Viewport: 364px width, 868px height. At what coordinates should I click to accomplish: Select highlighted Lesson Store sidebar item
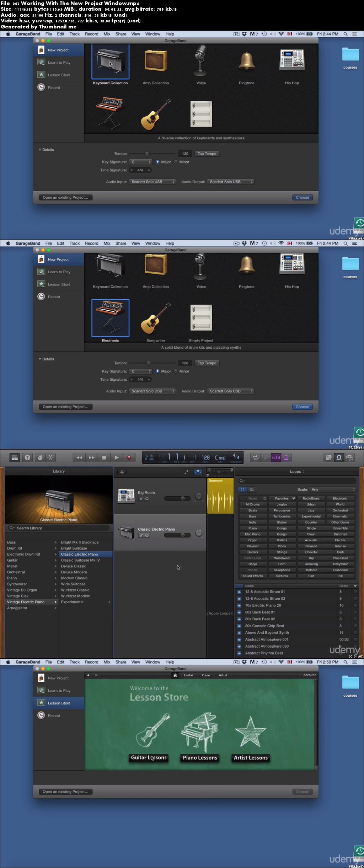coord(59,703)
